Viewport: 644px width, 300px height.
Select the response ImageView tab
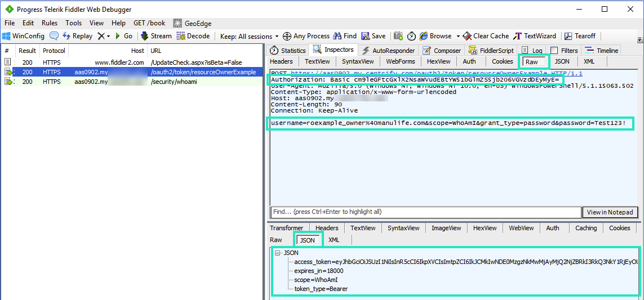click(446, 228)
